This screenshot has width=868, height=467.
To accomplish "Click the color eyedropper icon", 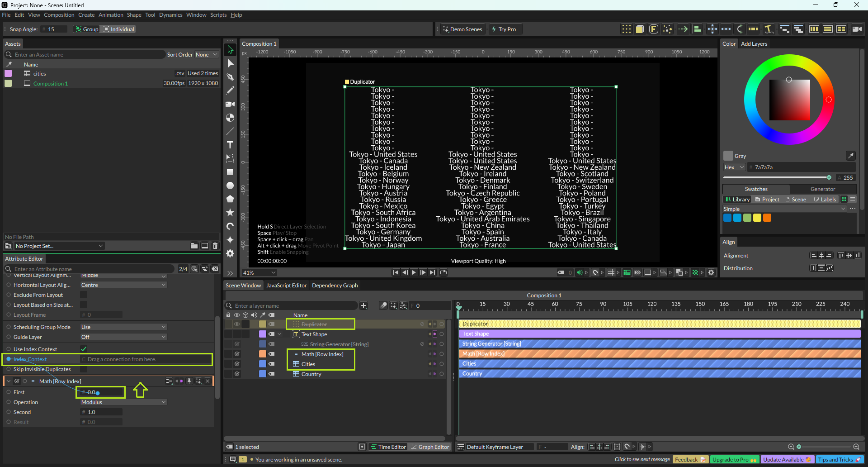I will click(x=850, y=156).
